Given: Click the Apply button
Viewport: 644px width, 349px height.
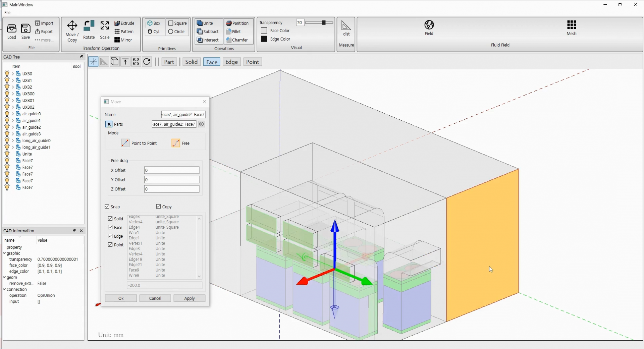Looking at the screenshot, I should pos(190,298).
